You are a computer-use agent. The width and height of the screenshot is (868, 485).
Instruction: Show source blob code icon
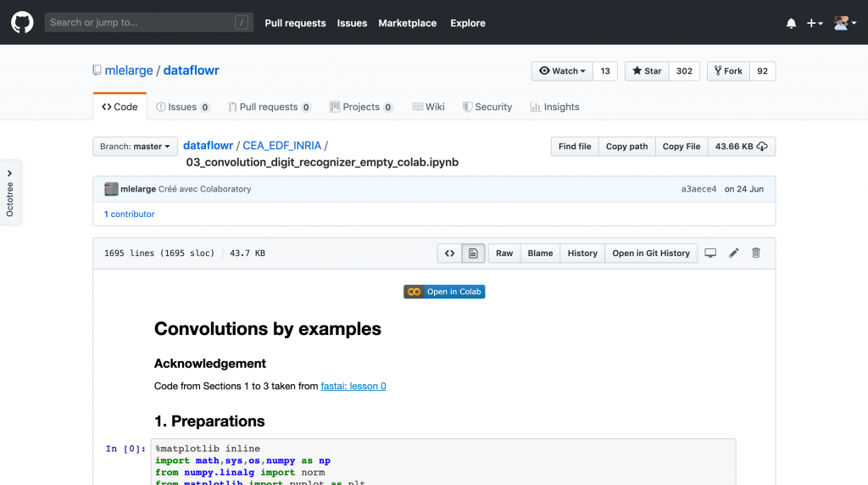click(449, 253)
